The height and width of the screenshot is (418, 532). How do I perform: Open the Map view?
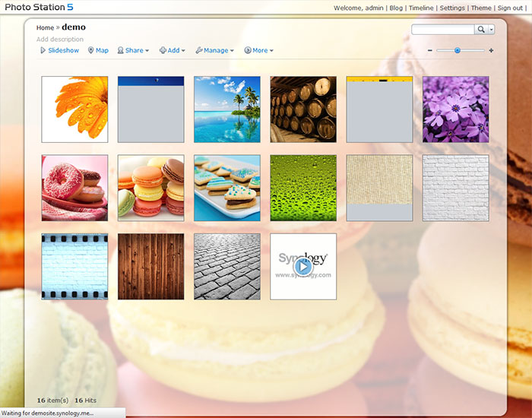[98, 51]
